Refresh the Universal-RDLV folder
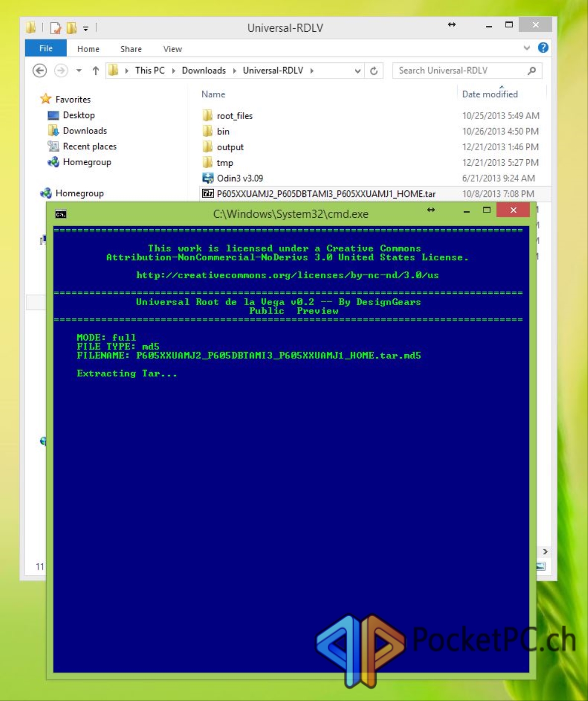The image size is (588, 701). click(x=374, y=71)
